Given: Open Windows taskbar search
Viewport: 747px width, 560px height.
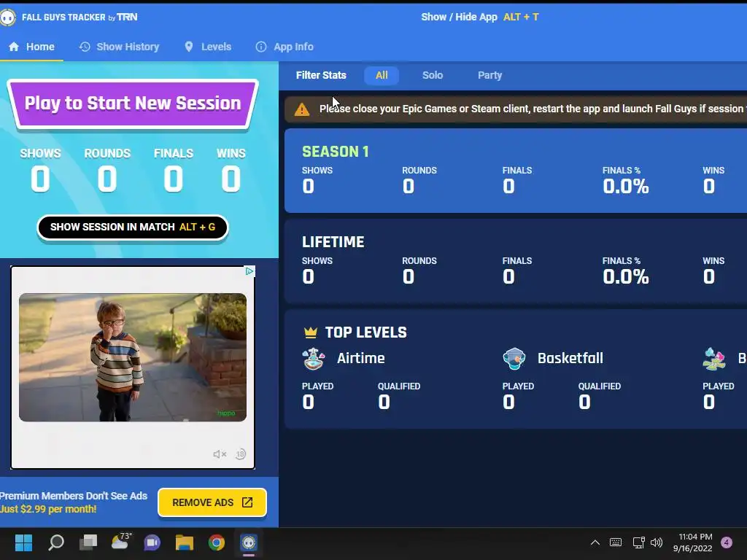Looking at the screenshot, I should [56, 542].
